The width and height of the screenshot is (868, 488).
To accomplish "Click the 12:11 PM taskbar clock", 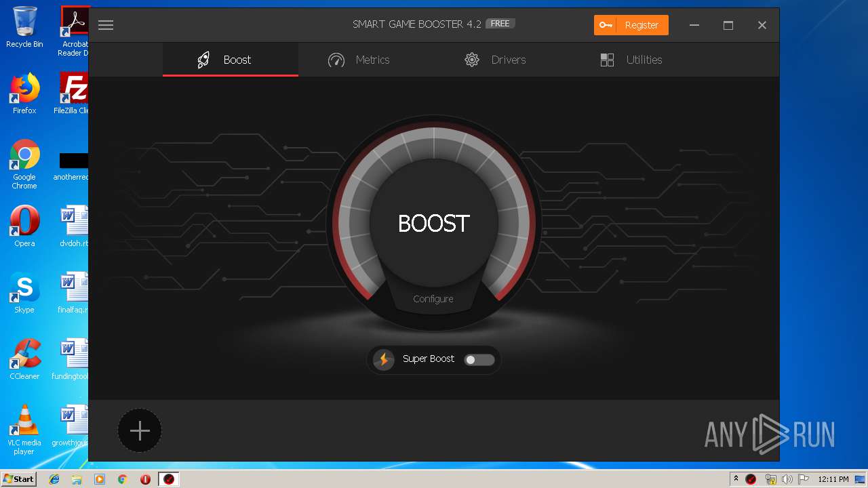I will coord(833,479).
